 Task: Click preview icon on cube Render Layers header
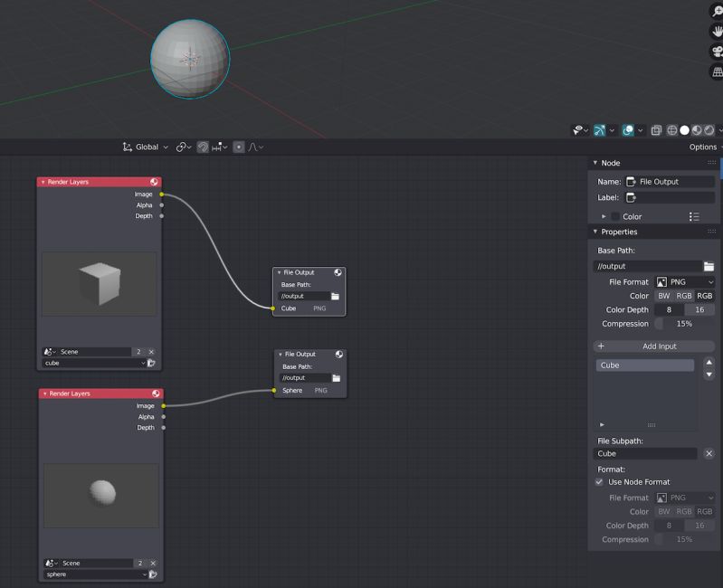pos(154,182)
